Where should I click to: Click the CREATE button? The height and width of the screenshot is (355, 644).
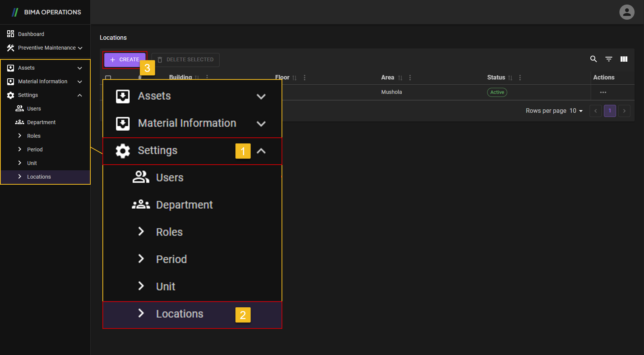[125, 59]
